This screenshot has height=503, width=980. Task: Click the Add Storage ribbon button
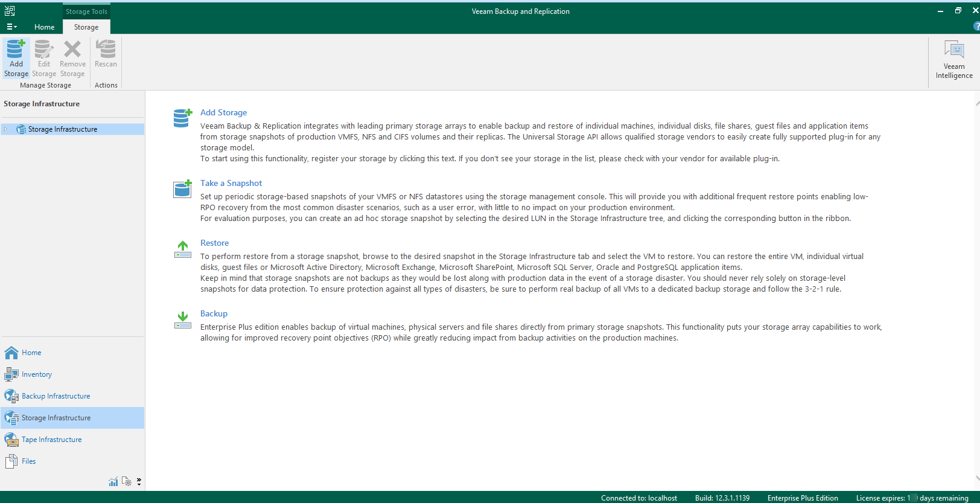pyautogui.click(x=16, y=59)
